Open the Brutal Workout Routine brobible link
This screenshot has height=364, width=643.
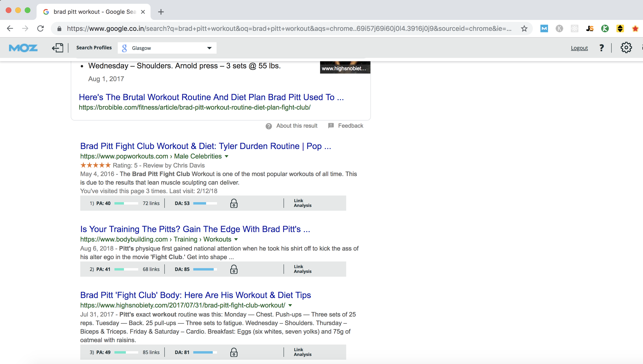pos(211,97)
